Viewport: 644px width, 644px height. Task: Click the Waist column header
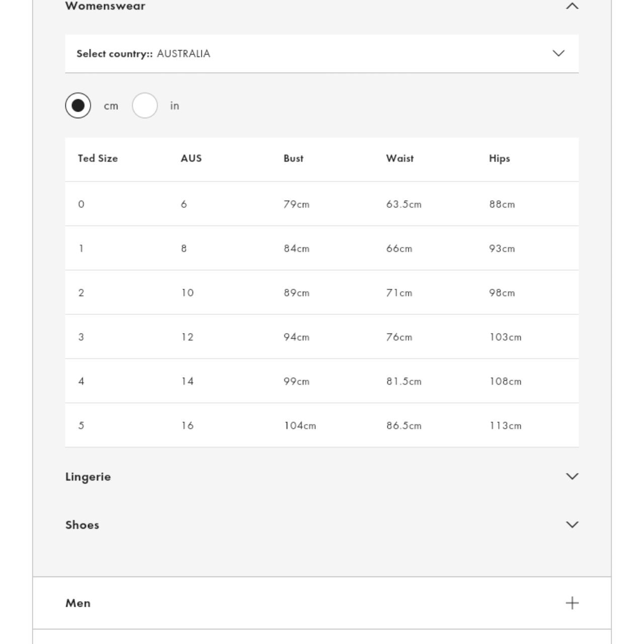point(400,158)
